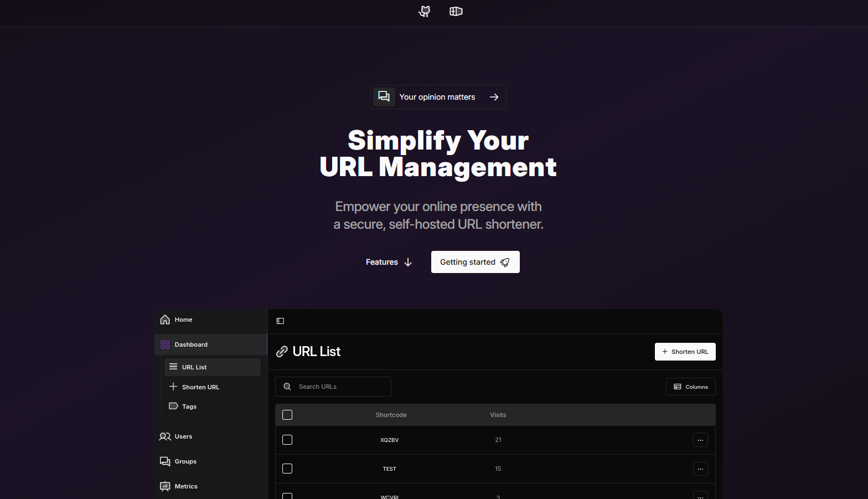Click the TEST shortcode cell

390,469
